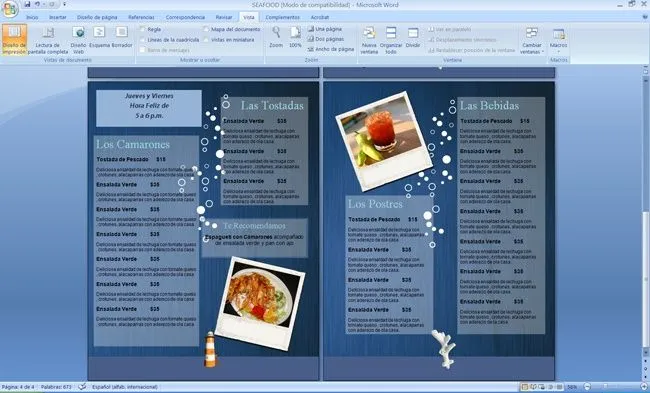Switch to Diseño de página tab
This screenshot has height=393, width=650.
[97, 17]
